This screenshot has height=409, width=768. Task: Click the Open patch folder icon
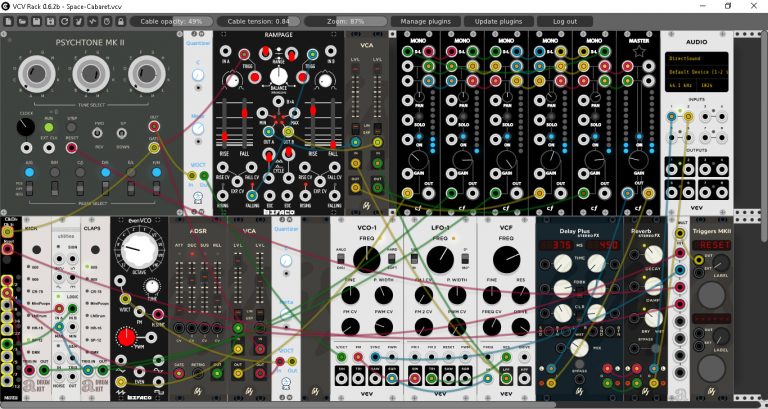(x=23, y=22)
